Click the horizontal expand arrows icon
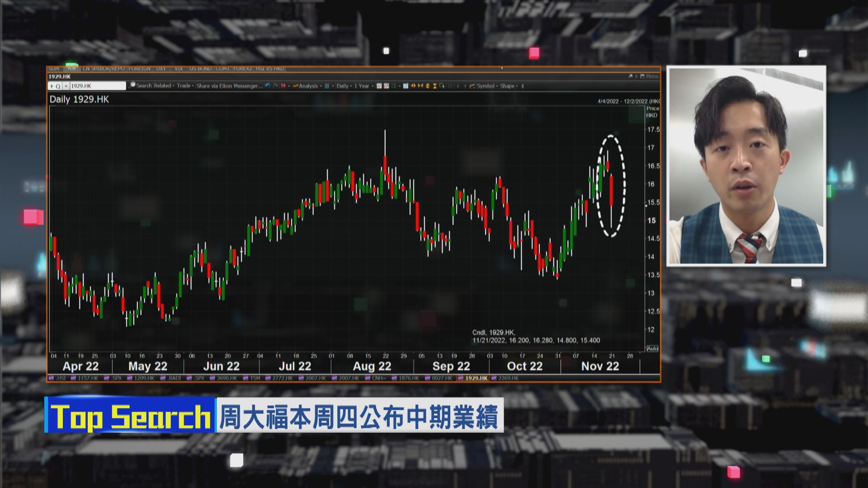This screenshot has height=488, width=868. [x=413, y=86]
